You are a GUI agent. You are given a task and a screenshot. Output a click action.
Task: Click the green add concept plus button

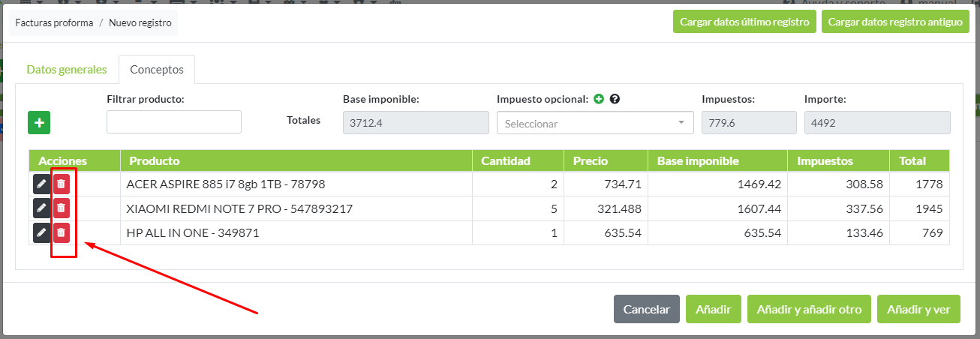(x=39, y=122)
